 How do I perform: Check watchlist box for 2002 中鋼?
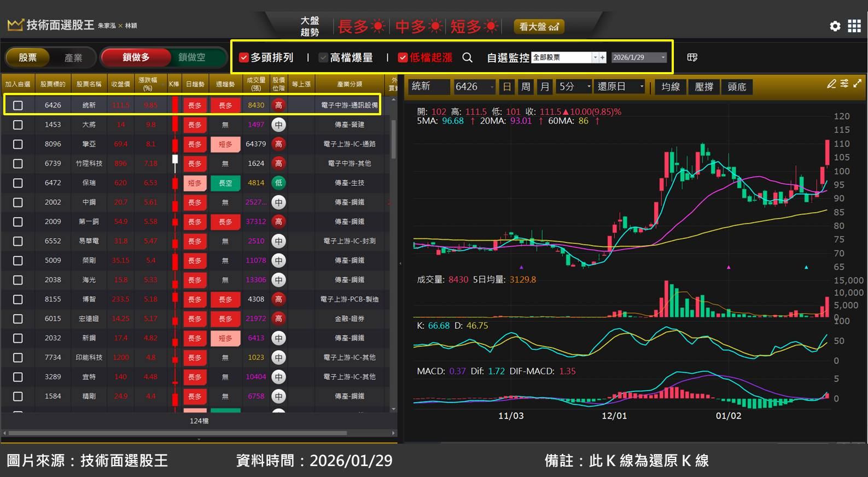click(x=18, y=202)
